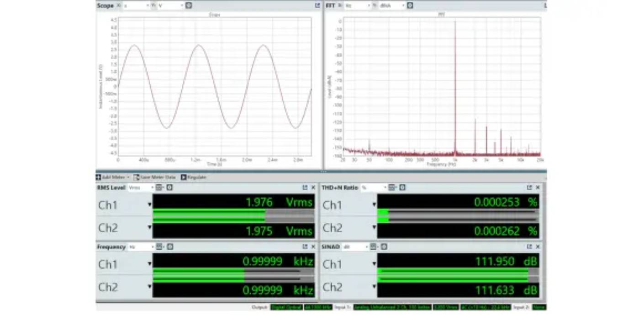The width and height of the screenshot is (644, 315).
Task: Click the THD+N Ratio display-options icon
Action: (x=392, y=188)
